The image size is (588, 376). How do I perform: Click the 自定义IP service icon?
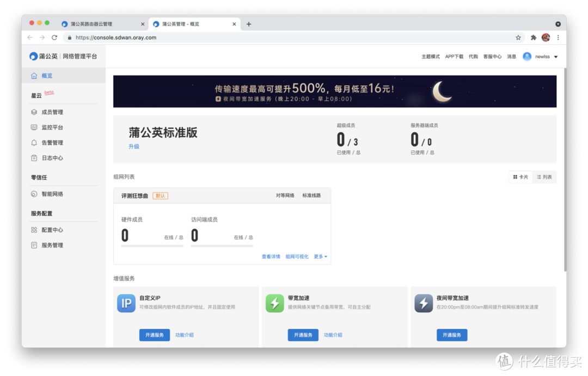click(x=126, y=304)
